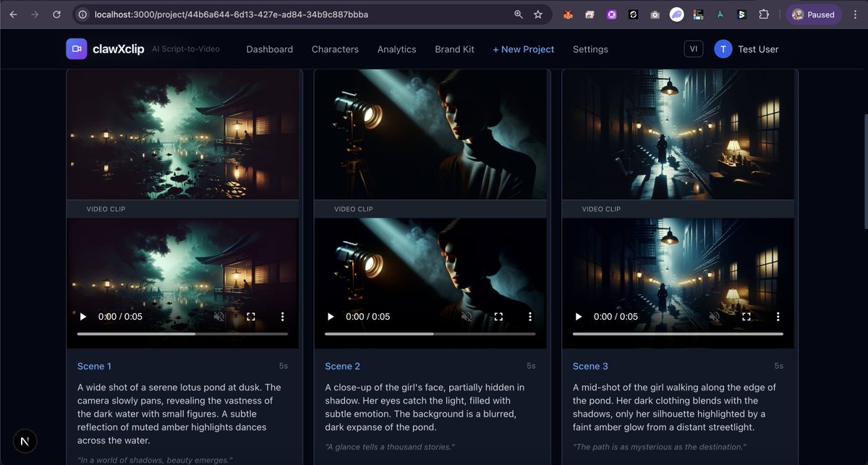868x465 pixels.
Task: Click the Scene 1 video progress bar
Action: (x=182, y=334)
